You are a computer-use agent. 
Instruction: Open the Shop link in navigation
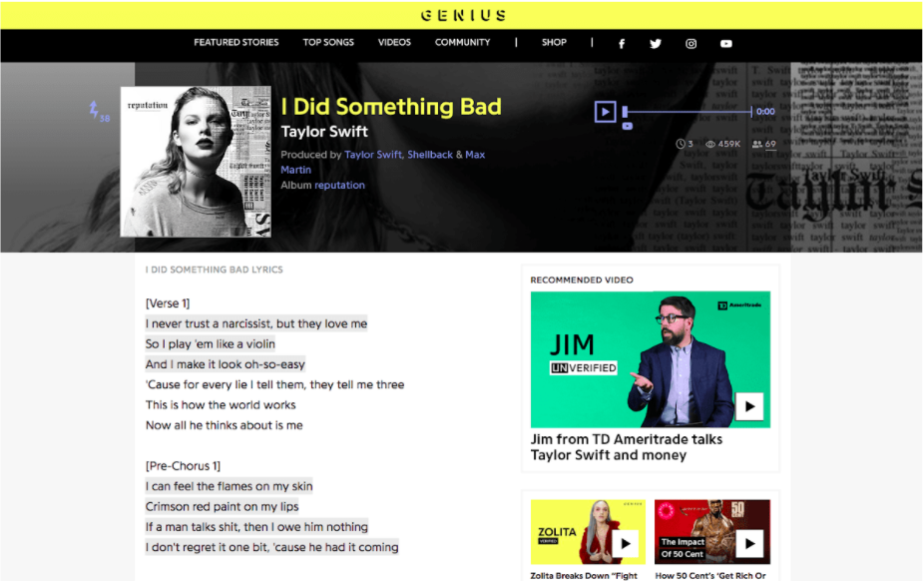coord(554,43)
